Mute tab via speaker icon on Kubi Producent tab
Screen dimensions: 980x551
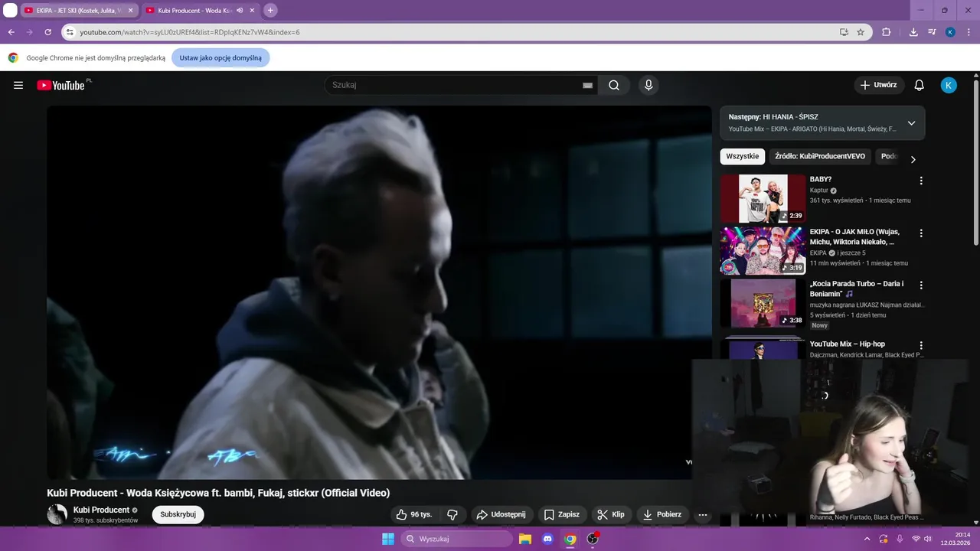pos(240,11)
